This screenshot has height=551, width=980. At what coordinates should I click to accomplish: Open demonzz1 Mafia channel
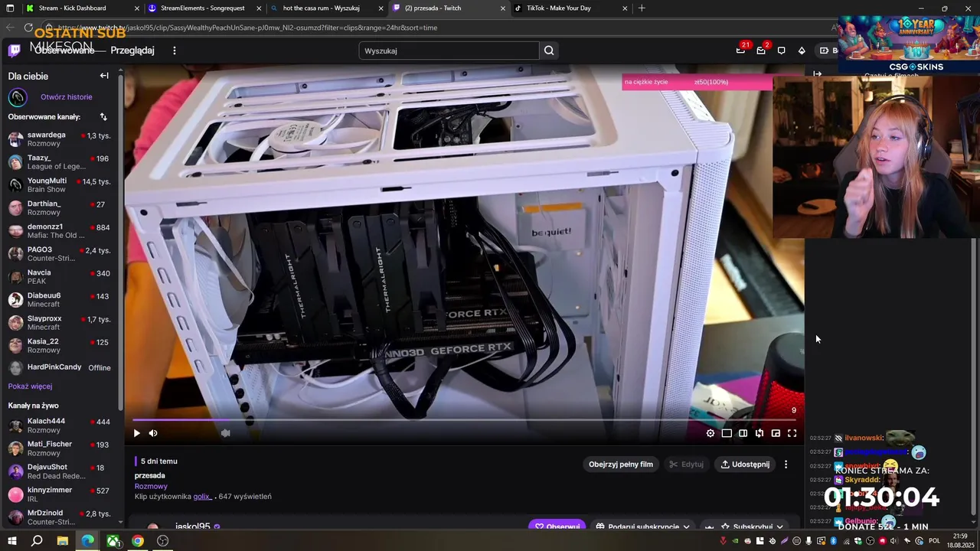click(61, 231)
